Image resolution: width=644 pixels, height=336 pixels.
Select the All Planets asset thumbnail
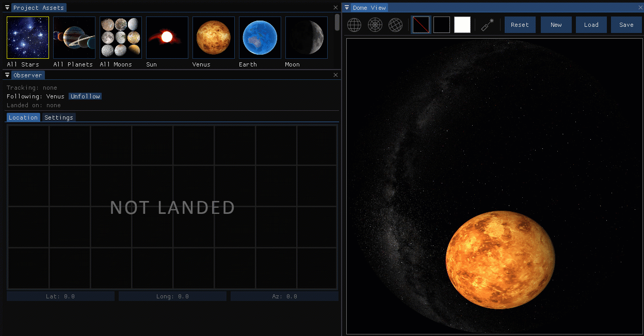click(x=74, y=38)
